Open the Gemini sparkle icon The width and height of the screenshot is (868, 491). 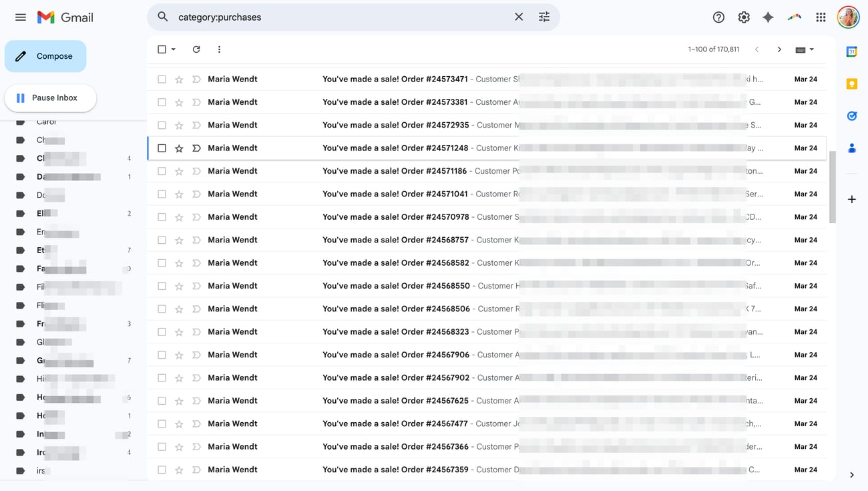(x=769, y=17)
